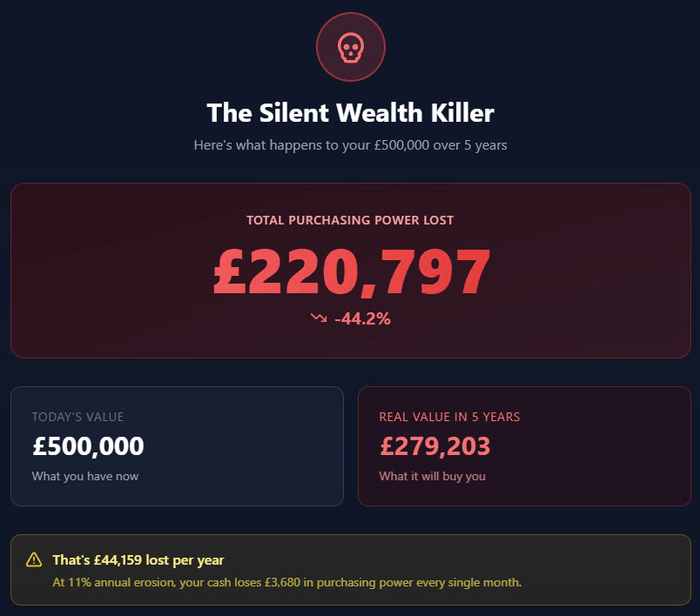The image size is (700, 616).
Task: Click the £279,203 real value amount
Action: click(x=435, y=446)
